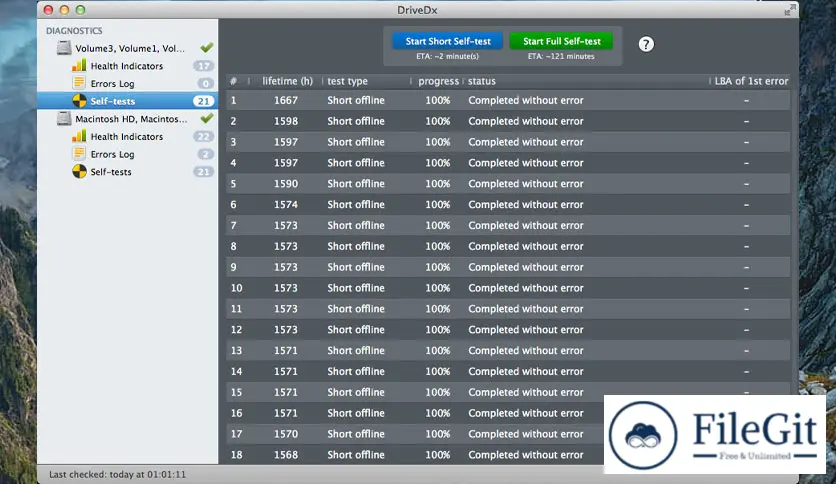Click green checkmark next to Volume3 drive

pos(206,47)
